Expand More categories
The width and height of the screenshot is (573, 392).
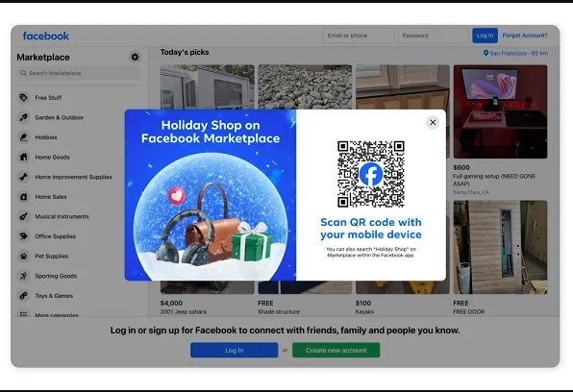coord(57,314)
